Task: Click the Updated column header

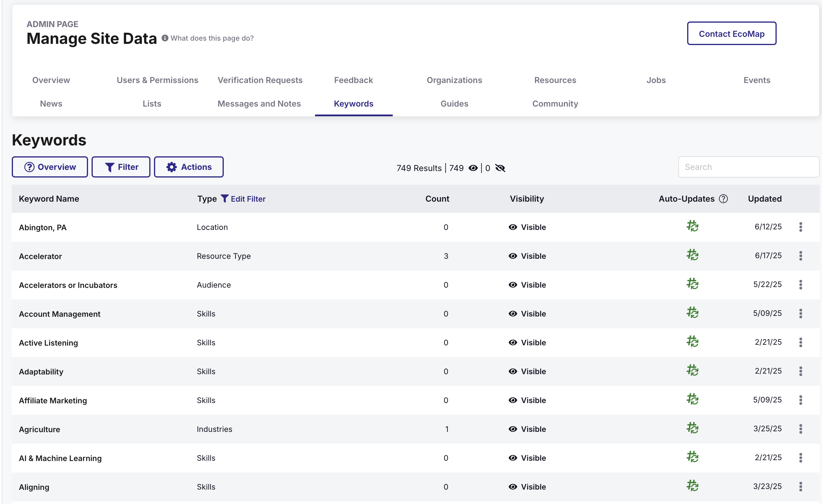Action: point(765,199)
